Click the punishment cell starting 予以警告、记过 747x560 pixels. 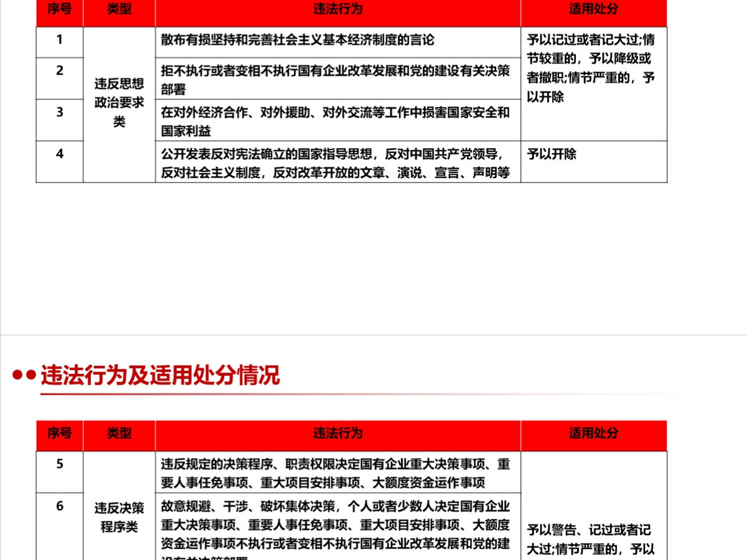click(x=594, y=506)
